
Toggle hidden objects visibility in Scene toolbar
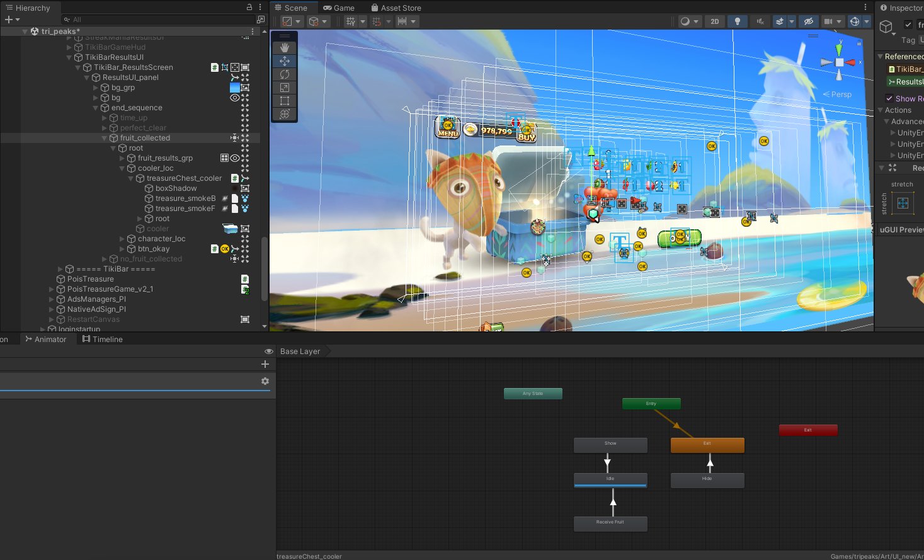pos(809,21)
